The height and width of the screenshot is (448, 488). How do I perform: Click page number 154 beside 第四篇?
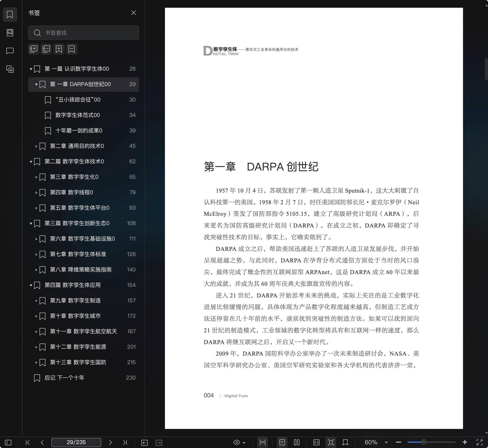click(x=131, y=285)
